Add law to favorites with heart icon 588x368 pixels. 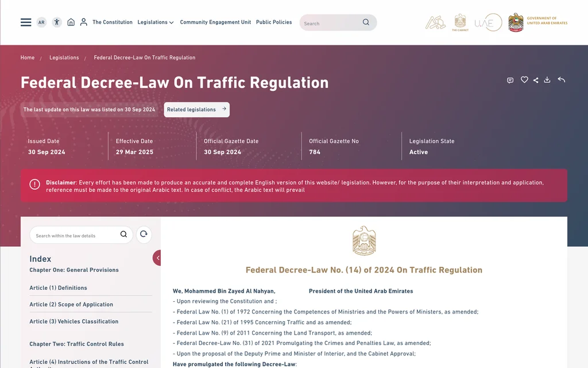click(x=524, y=79)
